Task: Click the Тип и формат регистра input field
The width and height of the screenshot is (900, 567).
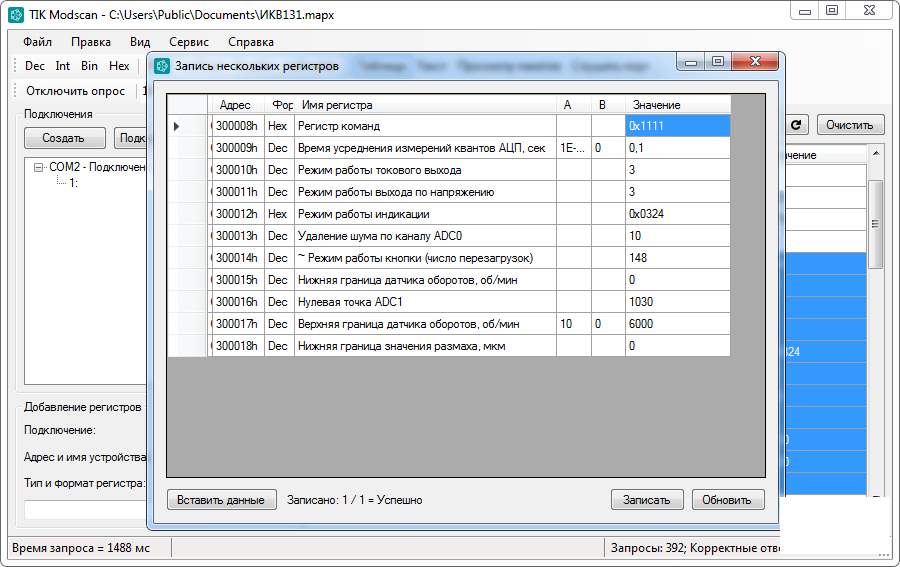Action: point(85,510)
